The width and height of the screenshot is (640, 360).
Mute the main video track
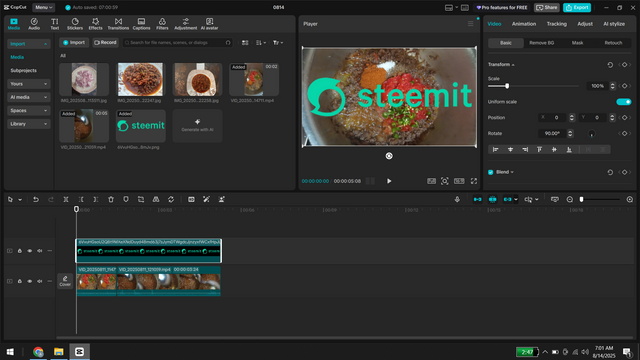40,281
